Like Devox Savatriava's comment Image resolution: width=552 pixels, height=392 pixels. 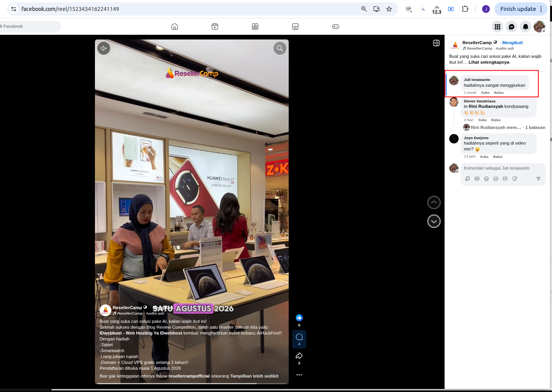pos(482,120)
